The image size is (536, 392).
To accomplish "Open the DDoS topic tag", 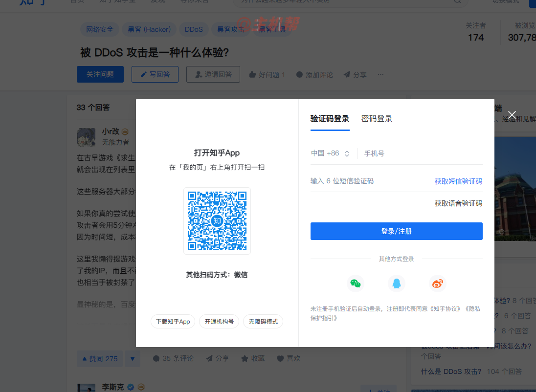I will (194, 29).
